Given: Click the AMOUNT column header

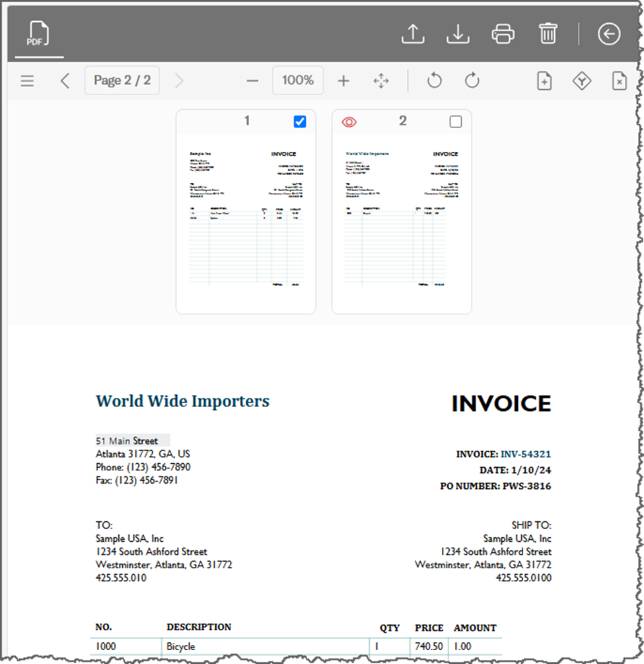Looking at the screenshot, I should point(475,628).
